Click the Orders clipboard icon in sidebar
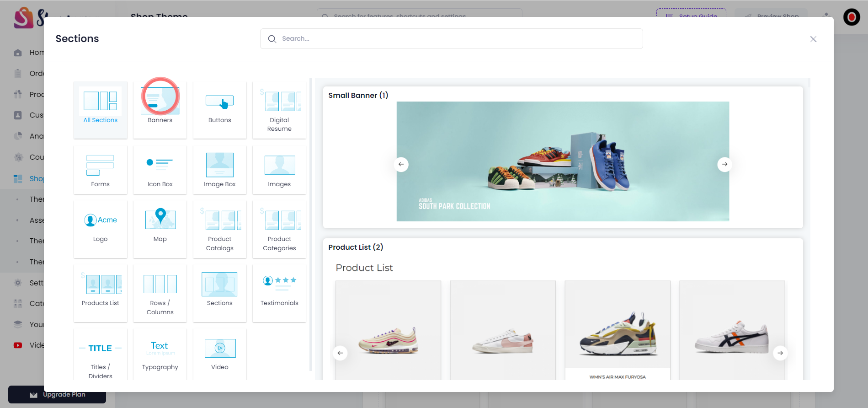 click(18, 73)
